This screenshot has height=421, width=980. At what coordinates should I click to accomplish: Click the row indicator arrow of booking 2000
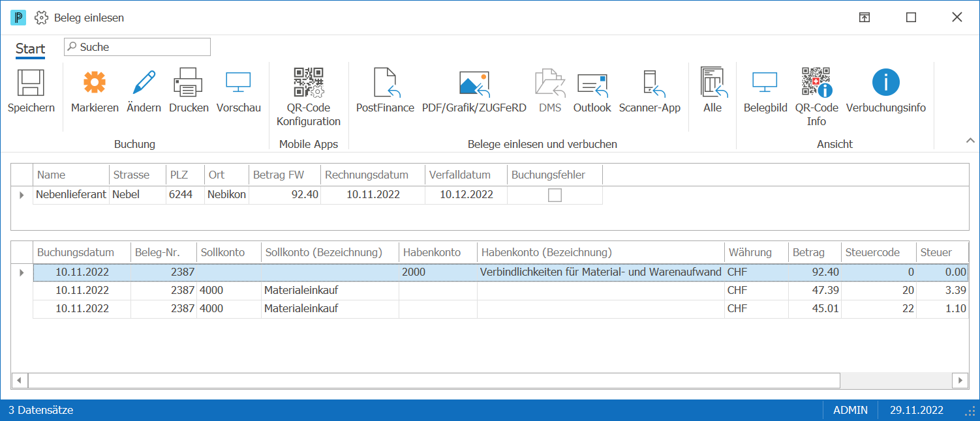22,272
